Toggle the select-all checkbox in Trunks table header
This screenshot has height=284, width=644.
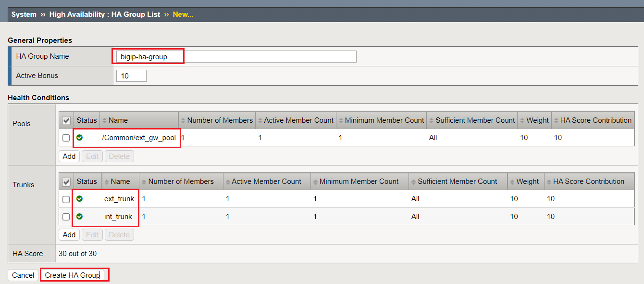point(66,182)
